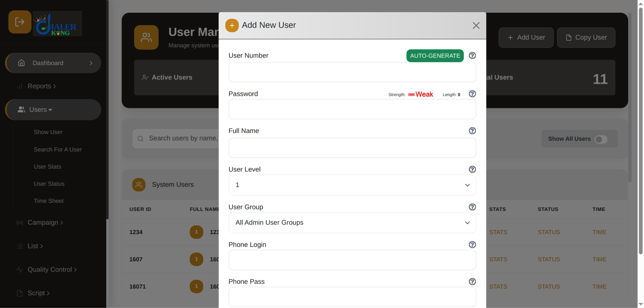Screen dimensions: 644x308
Task: Expand the Quality Control menu
Action: click(52, 270)
